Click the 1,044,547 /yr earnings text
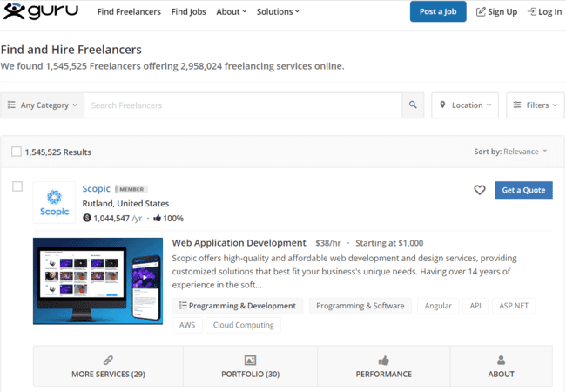Screen dimensions: 566x392 click(x=112, y=218)
